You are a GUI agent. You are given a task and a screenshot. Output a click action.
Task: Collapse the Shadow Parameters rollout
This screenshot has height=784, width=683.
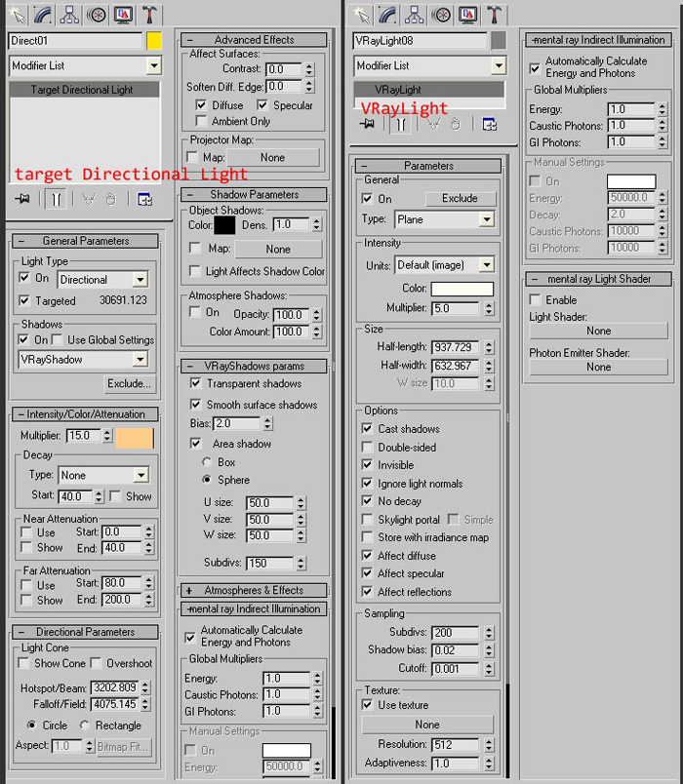254,194
